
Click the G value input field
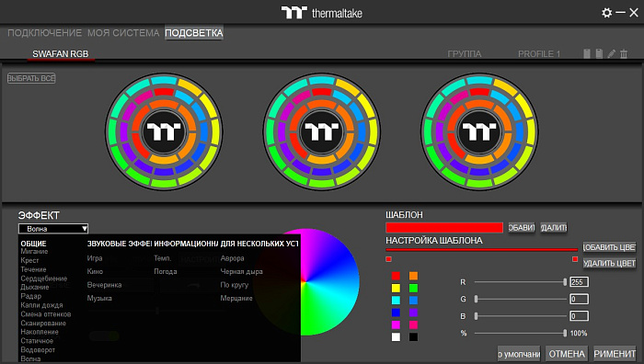[x=579, y=299]
